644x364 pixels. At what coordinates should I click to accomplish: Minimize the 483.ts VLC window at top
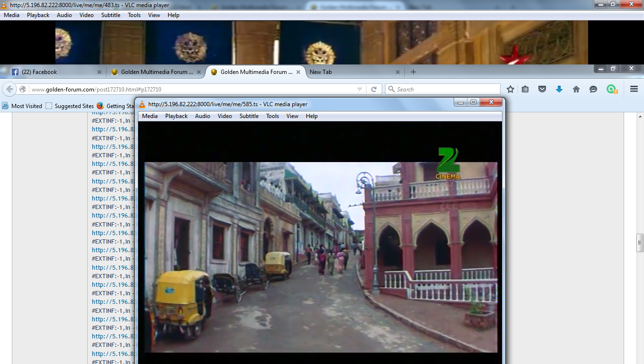click(x=600, y=4)
